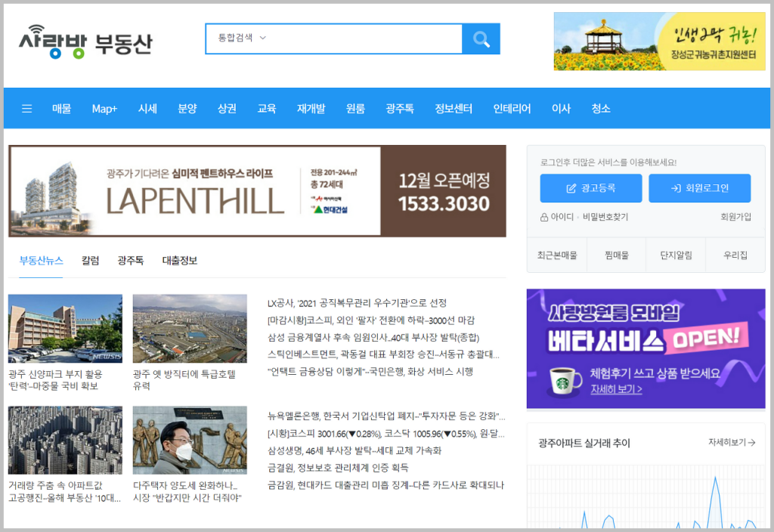Viewport: 774px width, 532px height.
Task: Open the 매물 menu
Action: [x=62, y=109]
